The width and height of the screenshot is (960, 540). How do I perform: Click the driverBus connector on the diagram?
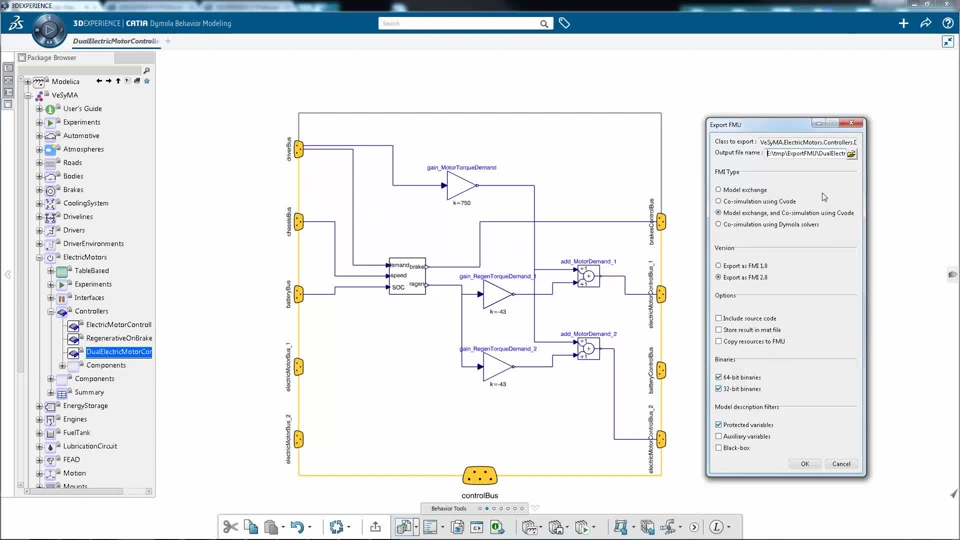point(299,149)
